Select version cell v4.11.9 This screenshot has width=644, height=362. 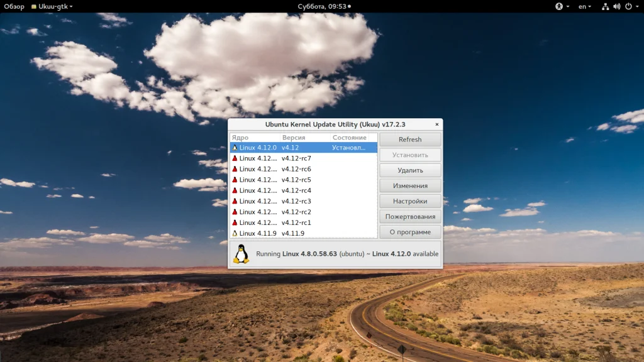(x=293, y=233)
